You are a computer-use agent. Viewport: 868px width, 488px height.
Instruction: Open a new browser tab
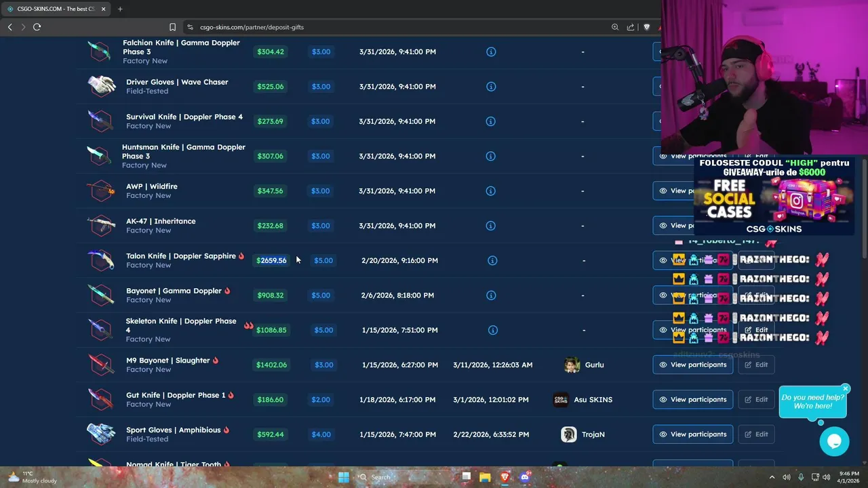tap(120, 9)
